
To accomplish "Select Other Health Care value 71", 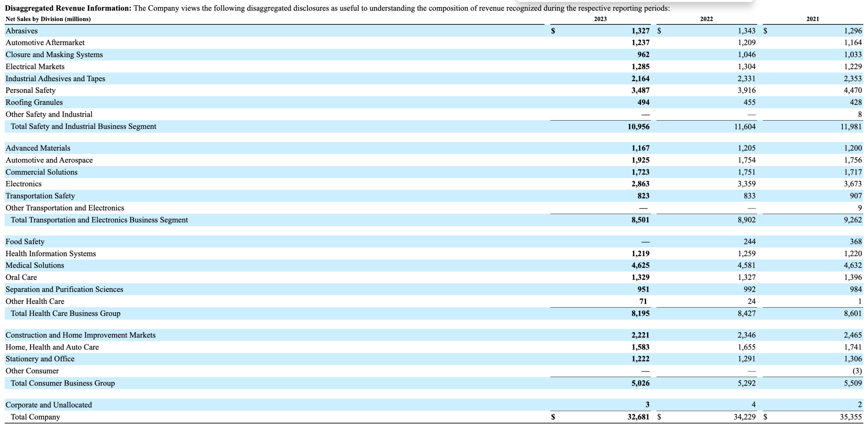I will tap(643, 301).
